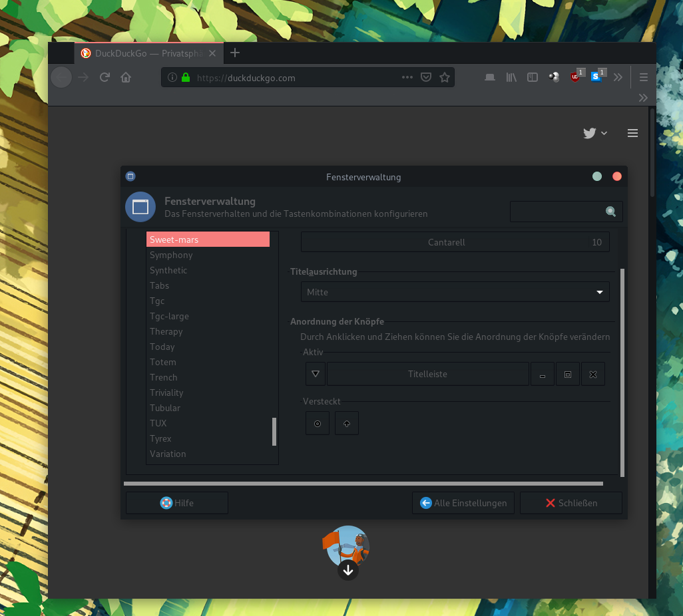
Task: Click the tracking protection shield icon
Action: (x=426, y=77)
